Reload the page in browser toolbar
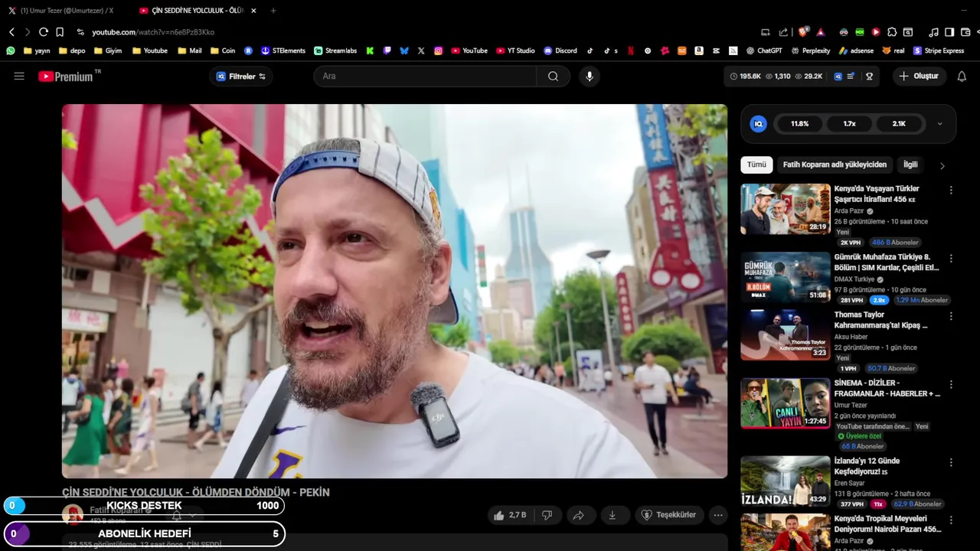980x551 pixels. 44,32
